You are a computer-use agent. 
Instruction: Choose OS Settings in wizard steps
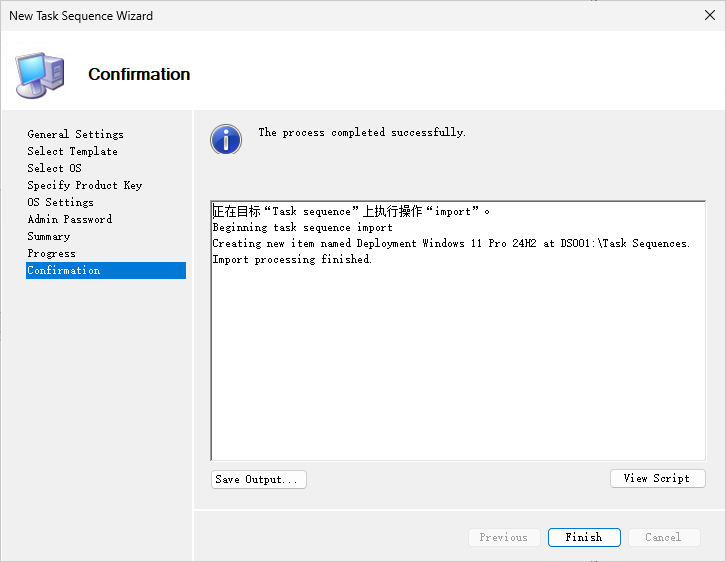click(x=60, y=202)
